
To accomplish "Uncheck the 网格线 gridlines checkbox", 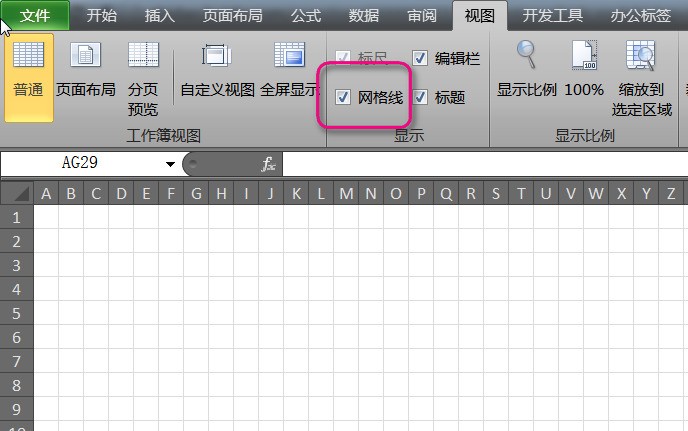I will click(x=343, y=97).
